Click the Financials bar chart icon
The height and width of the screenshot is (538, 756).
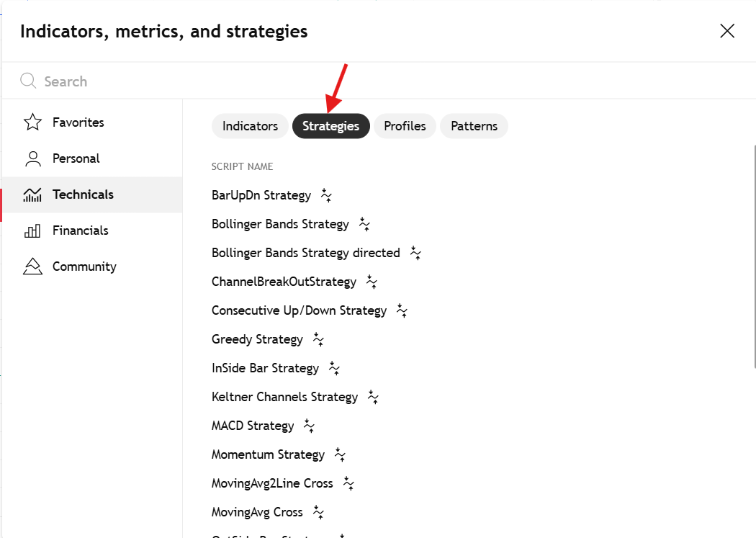(x=32, y=230)
